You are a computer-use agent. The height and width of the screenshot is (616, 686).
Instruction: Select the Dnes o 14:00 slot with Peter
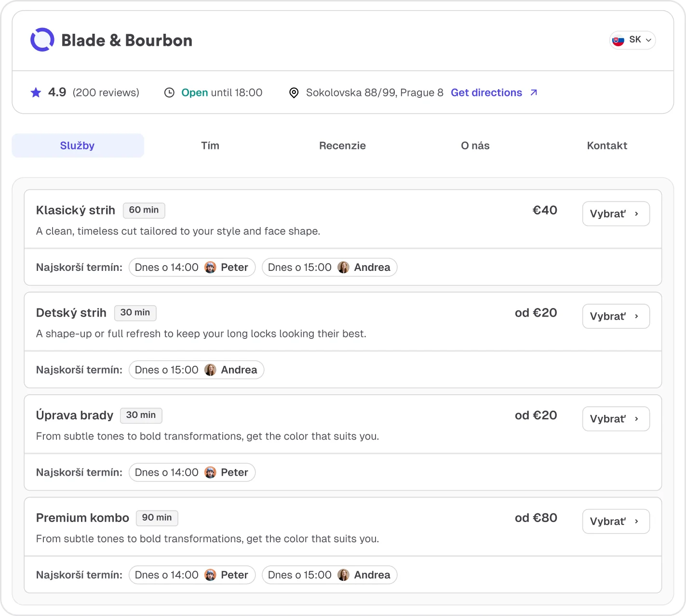click(192, 267)
